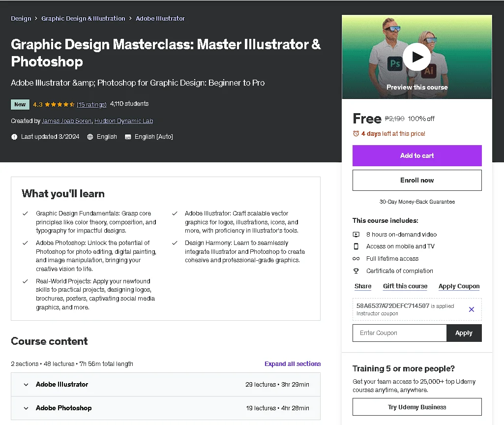Click Gift this course
The image size is (504, 425).
[405, 286]
